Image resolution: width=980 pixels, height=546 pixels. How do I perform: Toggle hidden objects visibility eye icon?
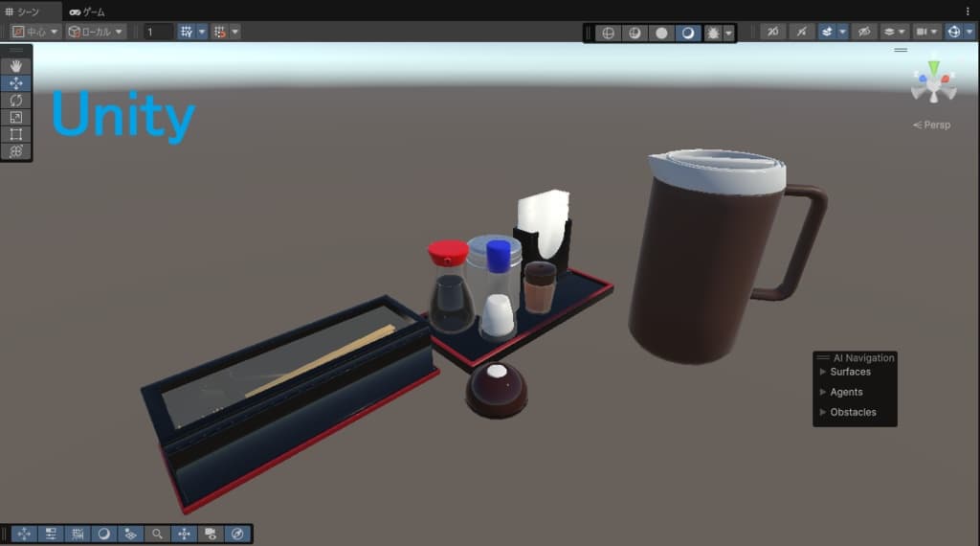coord(863,32)
